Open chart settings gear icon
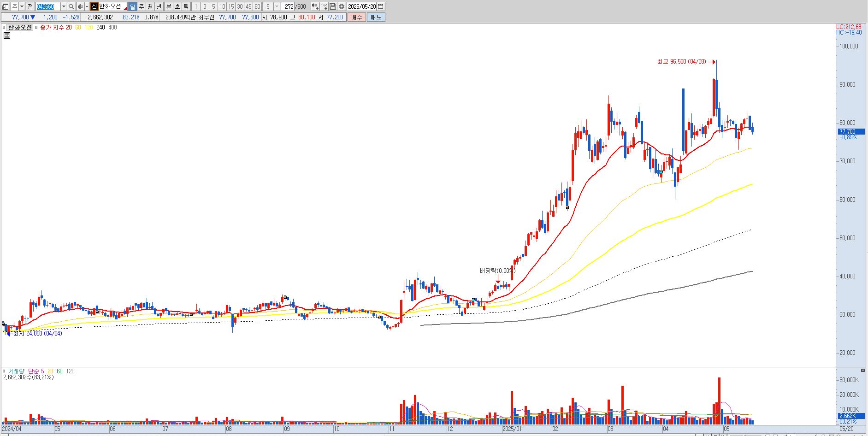 [x=342, y=6]
